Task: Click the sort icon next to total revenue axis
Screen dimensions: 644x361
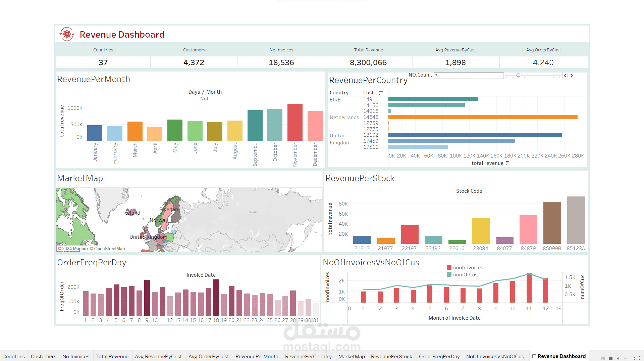Action: (x=507, y=163)
